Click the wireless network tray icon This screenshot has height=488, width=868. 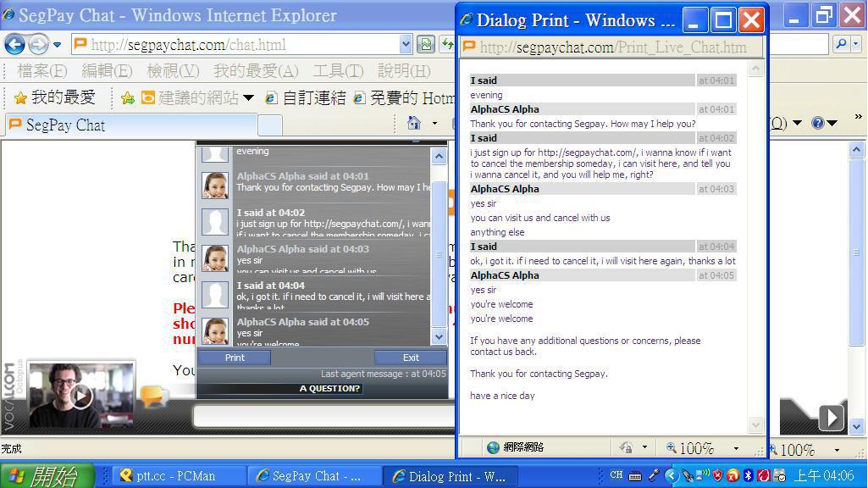point(703,474)
